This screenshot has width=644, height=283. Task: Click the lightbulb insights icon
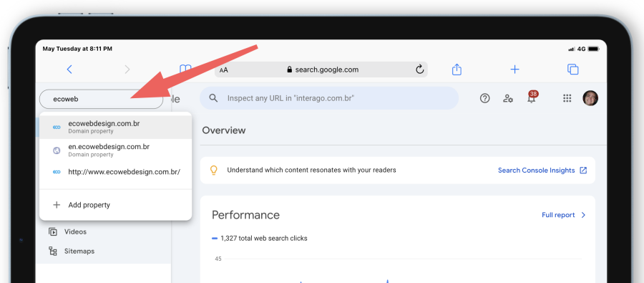(x=213, y=171)
